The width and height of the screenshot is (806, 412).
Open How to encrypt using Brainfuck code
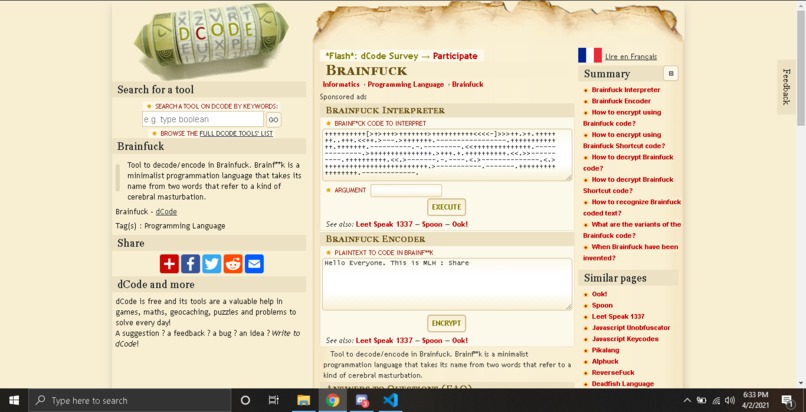(x=622, y=118)
